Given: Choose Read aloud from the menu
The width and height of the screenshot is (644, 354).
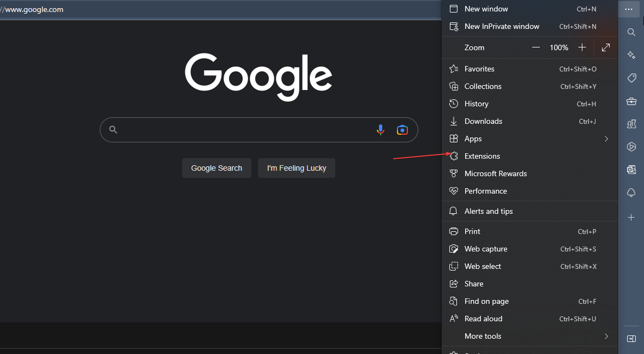Looking at the screenshot, I should [530, 319].
